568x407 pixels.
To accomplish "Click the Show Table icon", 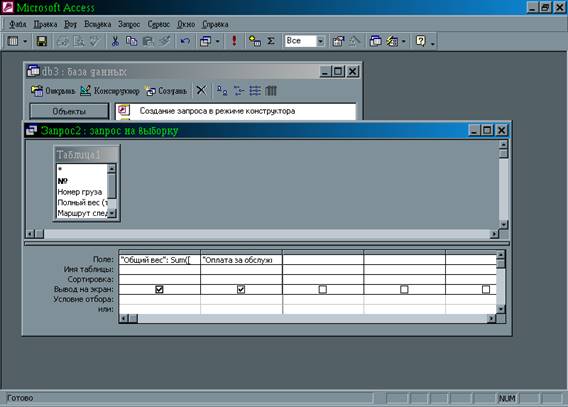I will [255, 41].
